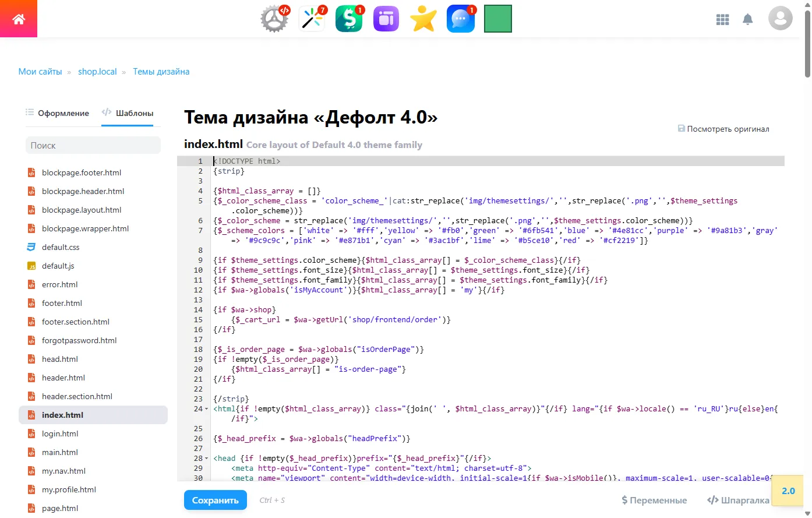Open the Shop app with dollar icon
Viewport: 812px width, 518px height.
348,18
